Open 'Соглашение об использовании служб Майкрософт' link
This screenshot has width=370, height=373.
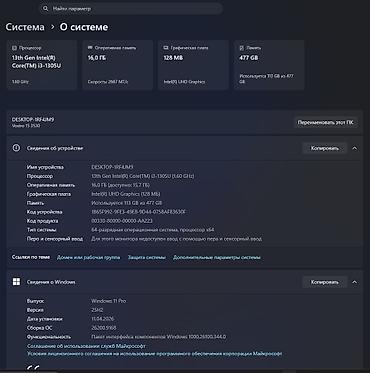[86, 346]
